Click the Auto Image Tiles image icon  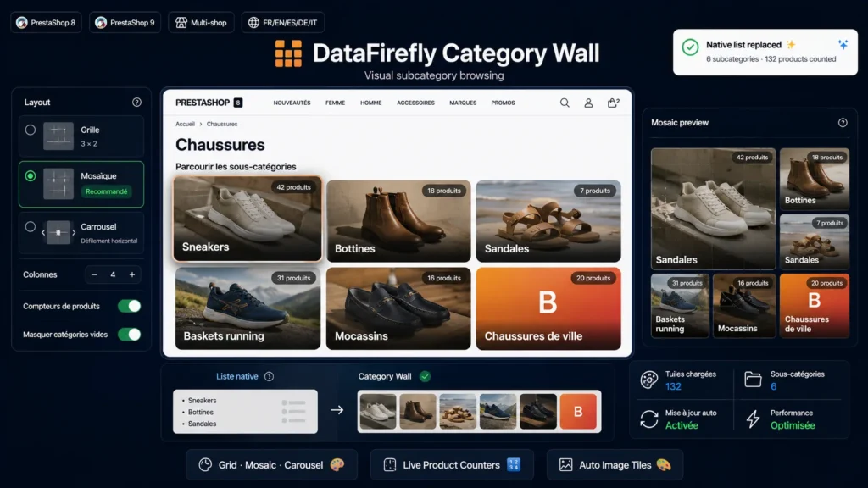pos(565,465)
